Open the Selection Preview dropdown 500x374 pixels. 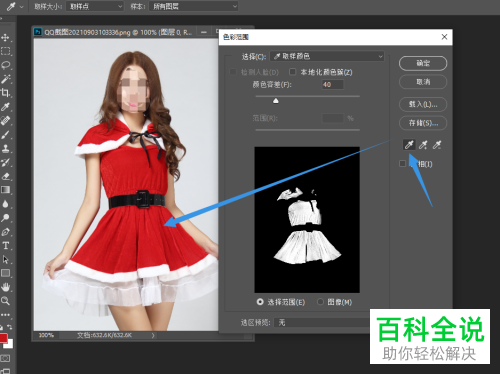click(x=322, y=322)
